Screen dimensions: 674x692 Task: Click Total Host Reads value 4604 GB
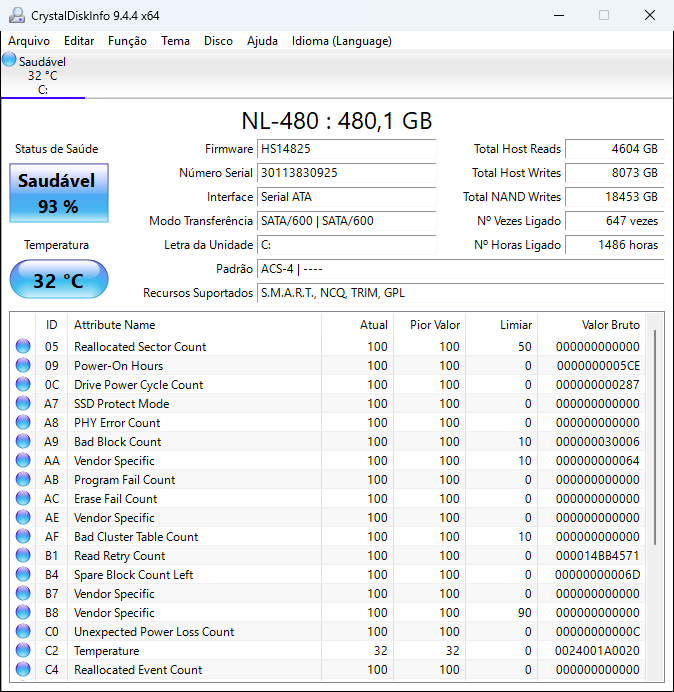point(614,149)
